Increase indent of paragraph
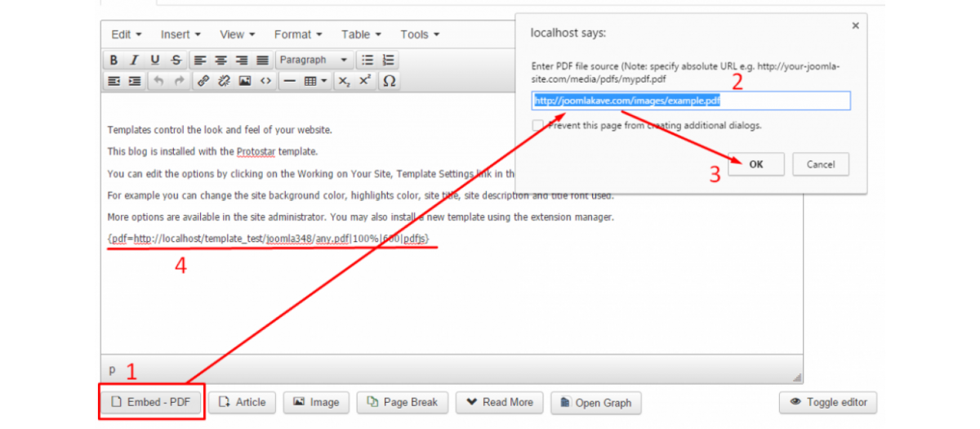Viewport: 980px width, 429px height. click(x=134, y=81)
